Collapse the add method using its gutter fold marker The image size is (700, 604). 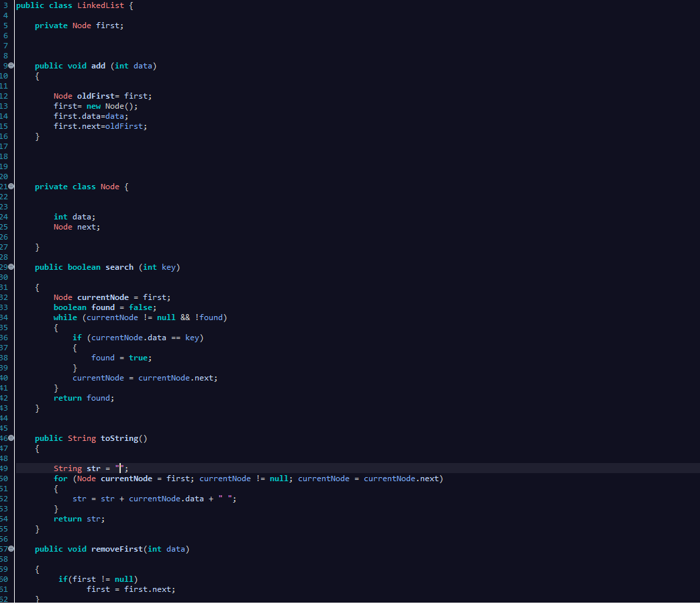point(11,65)
